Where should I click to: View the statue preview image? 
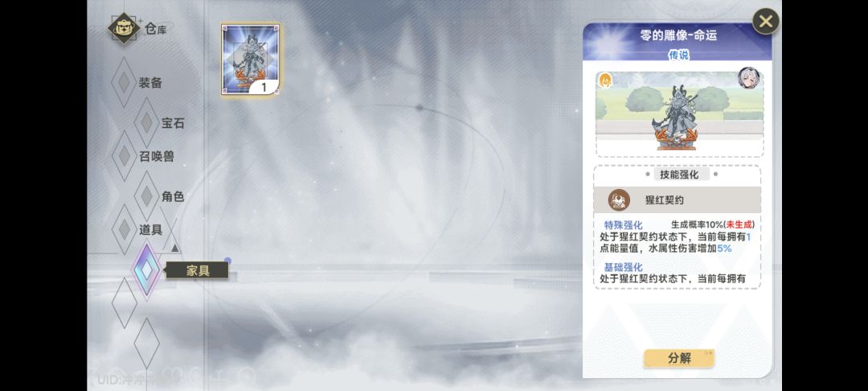(679, 114)
